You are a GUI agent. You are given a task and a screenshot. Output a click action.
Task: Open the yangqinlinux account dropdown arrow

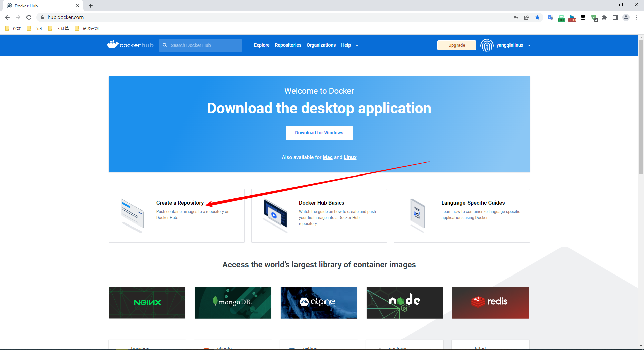tap(529, 45)
